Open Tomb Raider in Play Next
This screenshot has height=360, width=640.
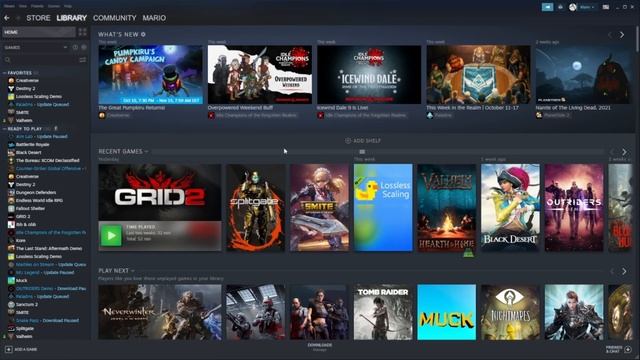coord(383,312)
